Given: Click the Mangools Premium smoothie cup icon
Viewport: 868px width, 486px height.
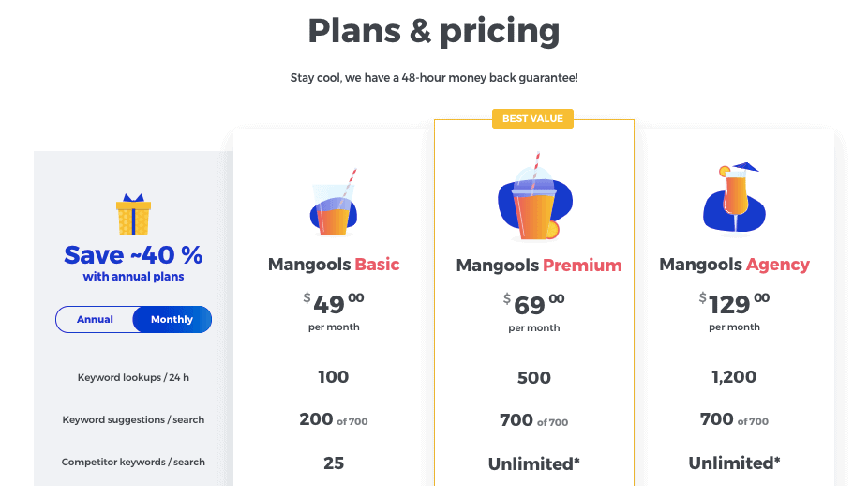Looking at the screenshot, I should (532, 198).
